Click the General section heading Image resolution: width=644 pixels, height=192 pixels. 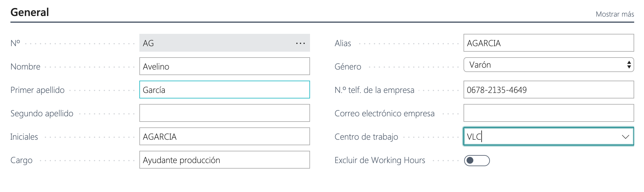(30, 12)
